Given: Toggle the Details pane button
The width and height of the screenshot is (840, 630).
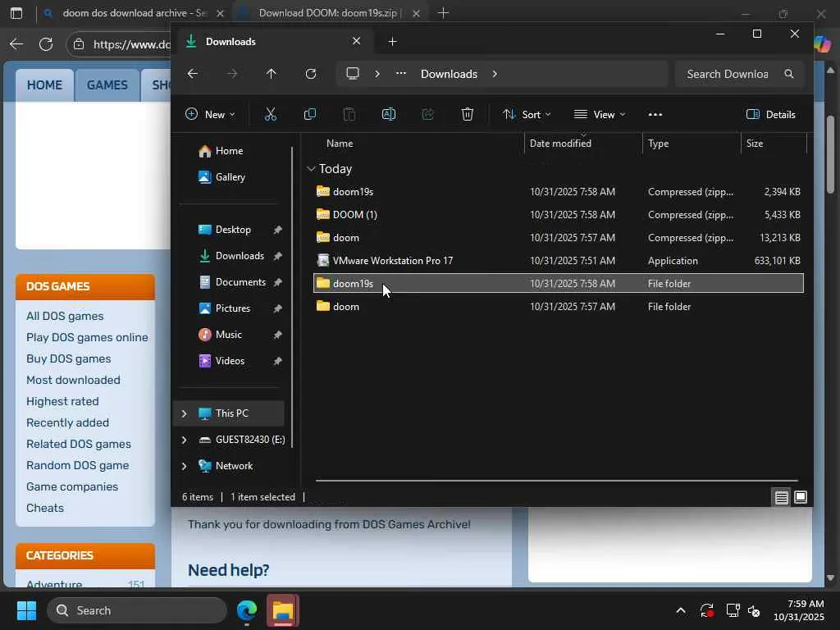Looking at the screenshot, I should click(x=770, y=114).
